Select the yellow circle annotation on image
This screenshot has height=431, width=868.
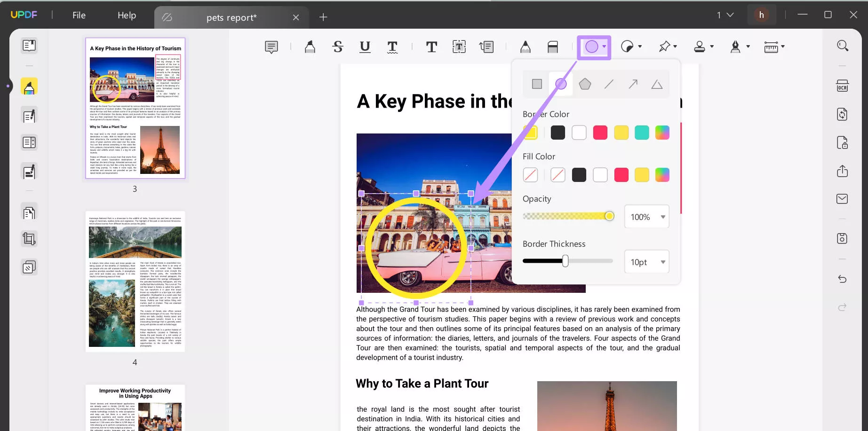pos(415,247)
